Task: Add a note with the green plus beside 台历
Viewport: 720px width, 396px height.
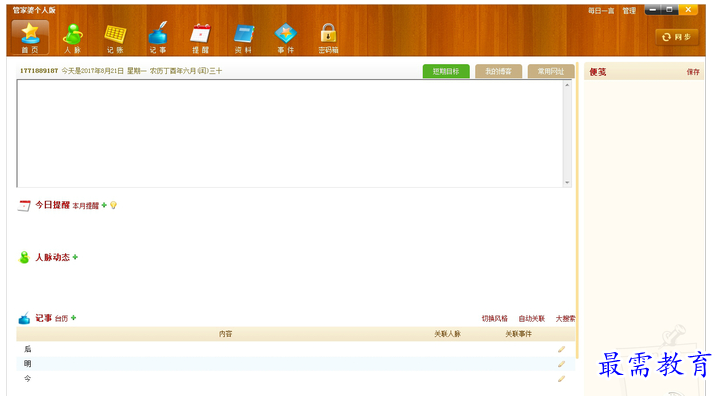Action: pyautogui.click(x=73, y=318)
